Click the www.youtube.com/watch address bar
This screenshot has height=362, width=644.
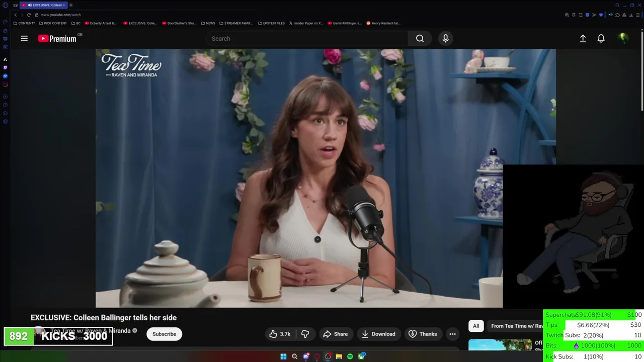coord(61,15)
